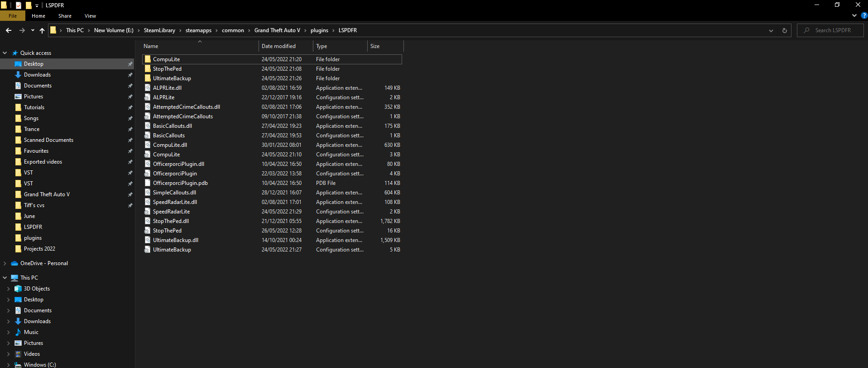Click the This PC computer icon in sidebar
868x368 pixels.
14,278
